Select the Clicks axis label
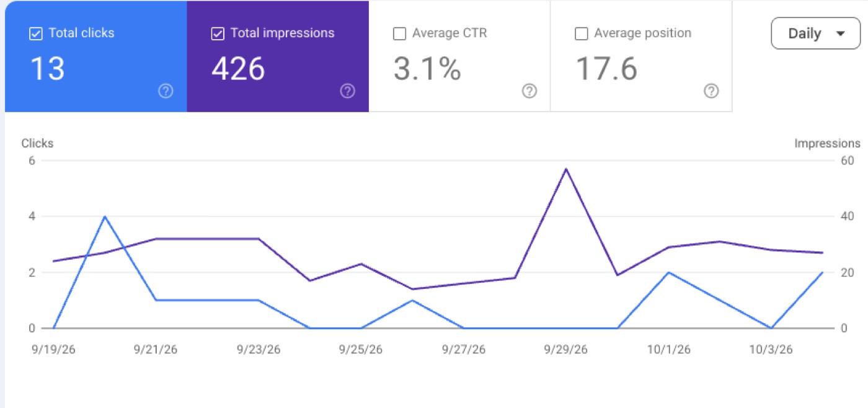Image resolution: width=868 pixels, height=408 pixels. [37, 143]
